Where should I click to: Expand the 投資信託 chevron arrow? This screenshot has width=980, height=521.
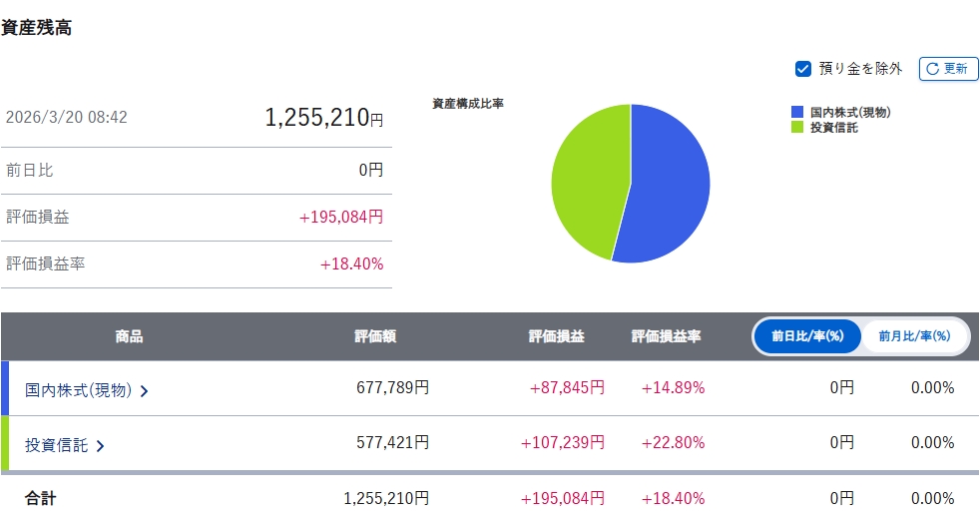pyautogui.click(x=100, y=446)
